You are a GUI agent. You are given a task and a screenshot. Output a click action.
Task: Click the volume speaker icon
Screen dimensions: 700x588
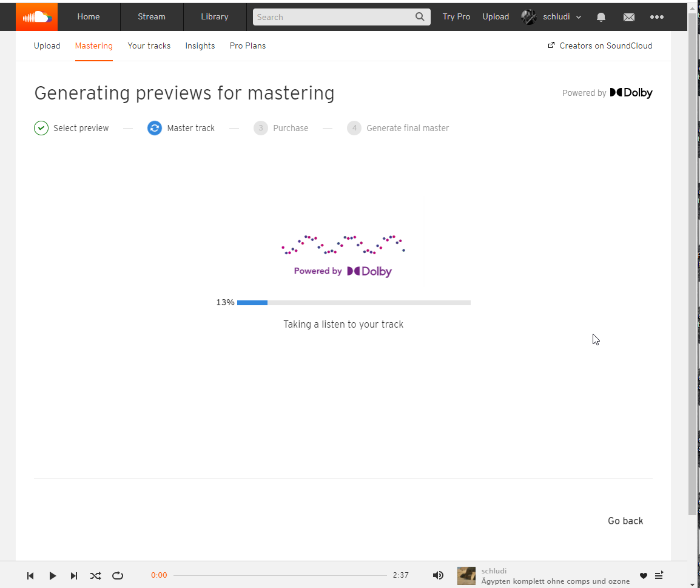pyautogui.click(x=438, y=575)
